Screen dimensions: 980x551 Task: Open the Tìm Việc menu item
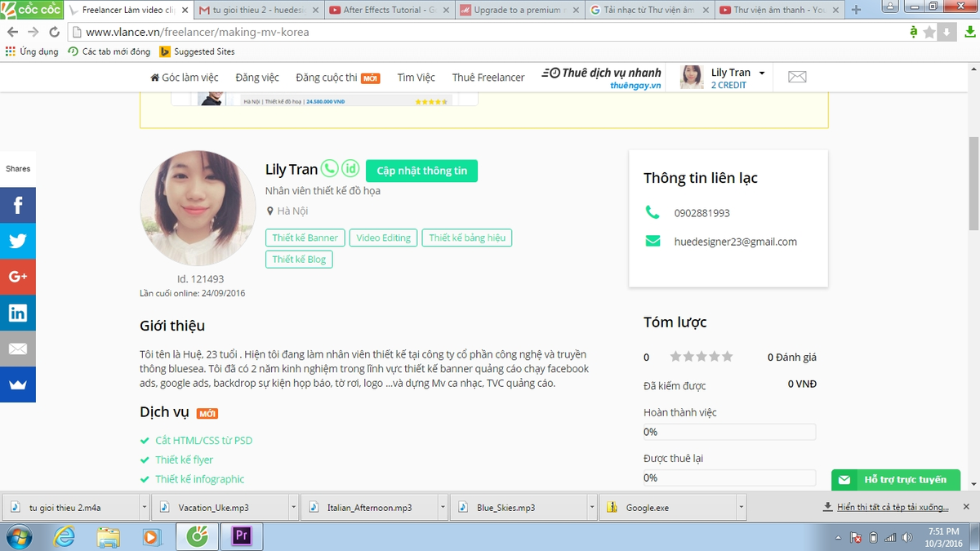(x=416, y=78)
